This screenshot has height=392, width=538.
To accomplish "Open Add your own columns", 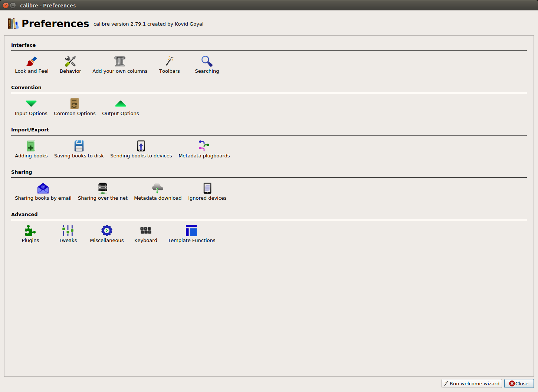I will pyautogui.click(x=120, y=65).
